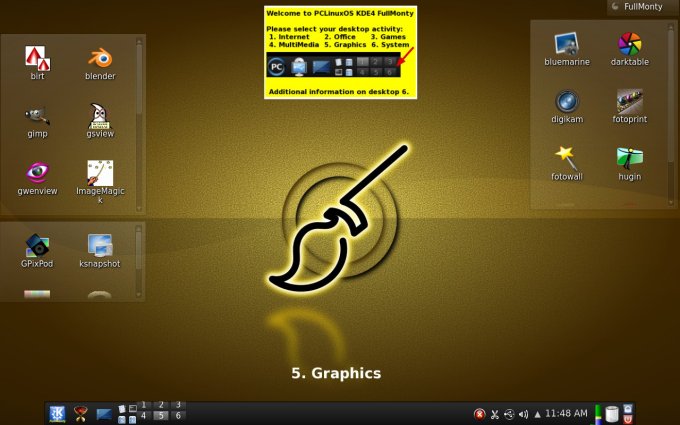Switch to desktop 4 in pager
The width and height of the screenshot is (680, 425).
tap(144, 415)
